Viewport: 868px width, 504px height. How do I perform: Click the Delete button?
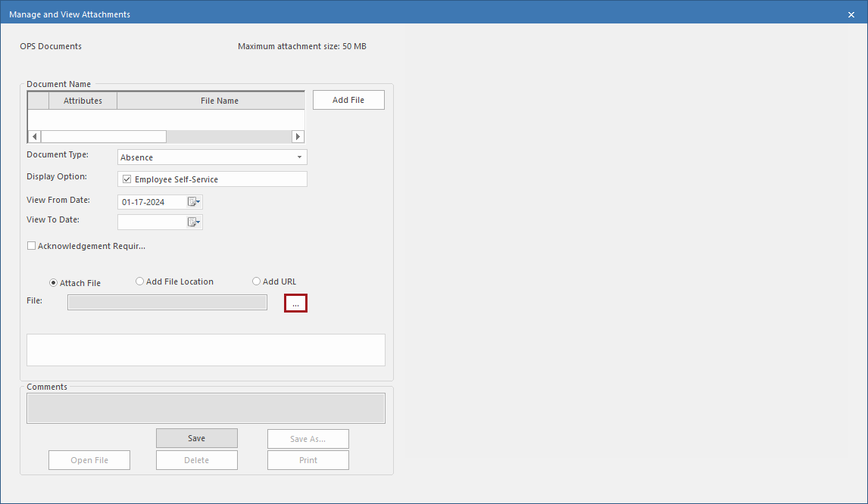[x=196, y=459]
